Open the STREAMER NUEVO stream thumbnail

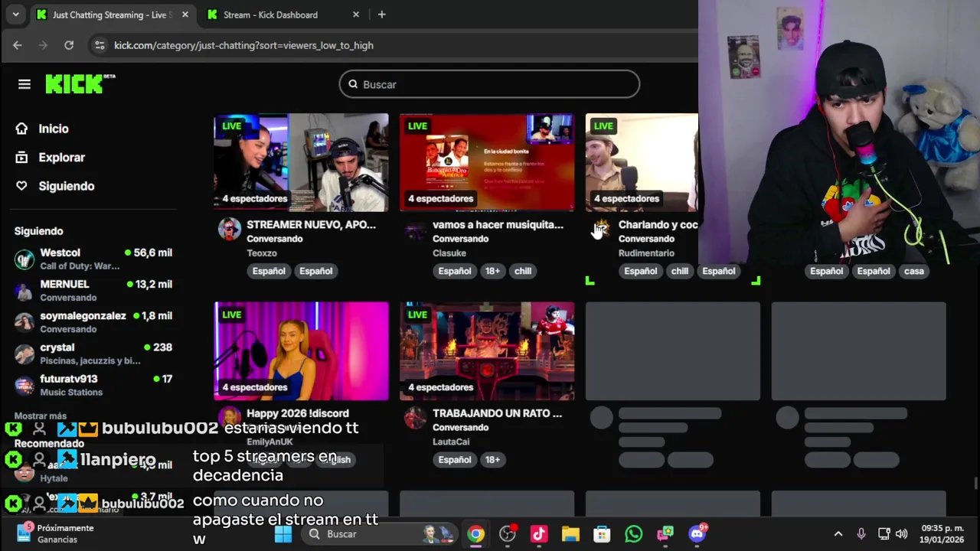click(301, 162)
